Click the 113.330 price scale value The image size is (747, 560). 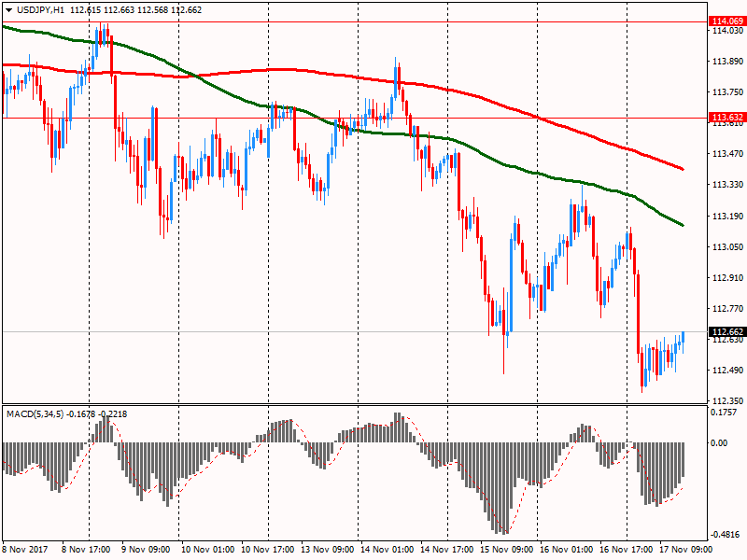(x=727, y=184)
